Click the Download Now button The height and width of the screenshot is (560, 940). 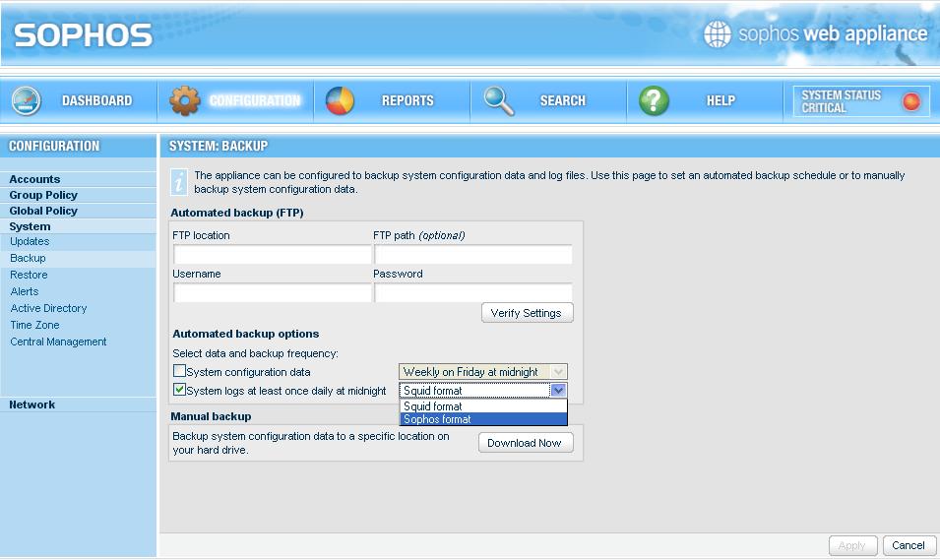[x=526, y=443]
